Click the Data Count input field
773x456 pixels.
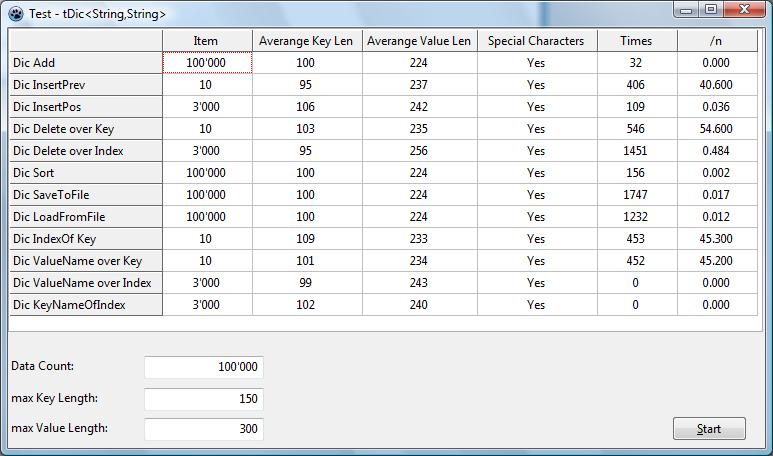(204, 367)
